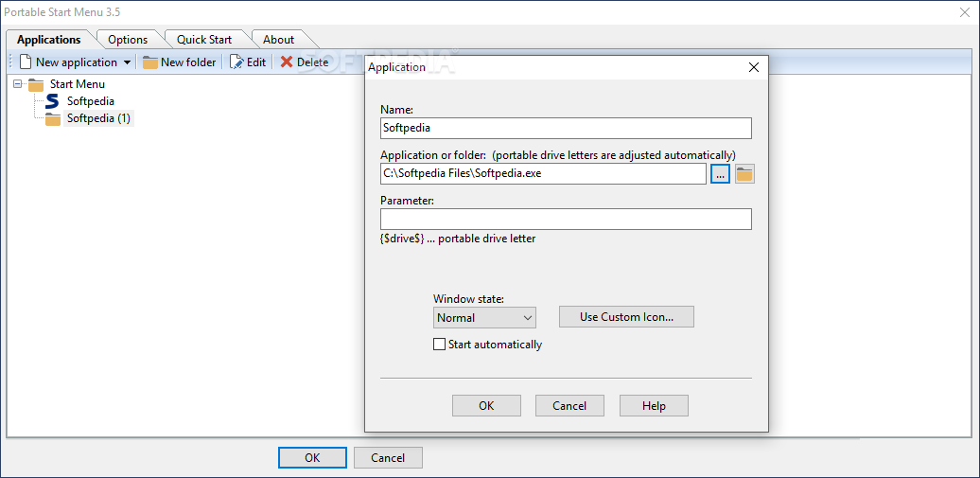This screenshot has width=980, height=478.
Task: Click the Parameter input field
Action: pyautogui.click(x=566, y=220)
